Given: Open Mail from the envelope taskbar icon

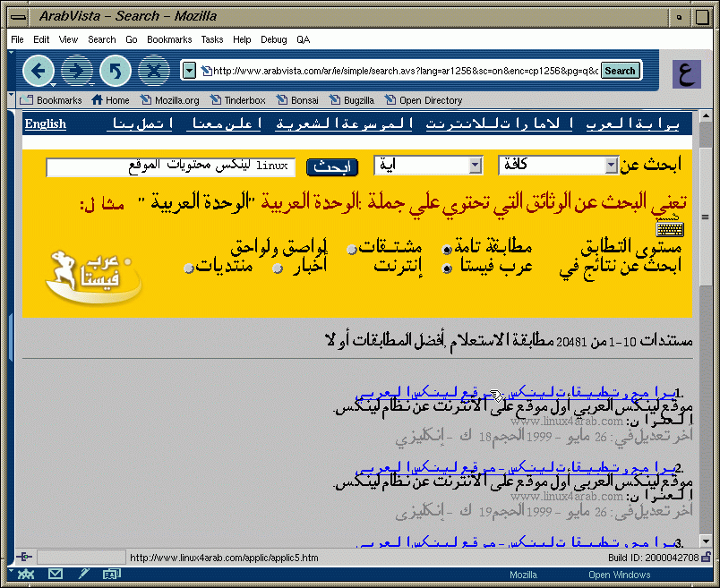Looking at the screenshot, I should coord(56,574).
